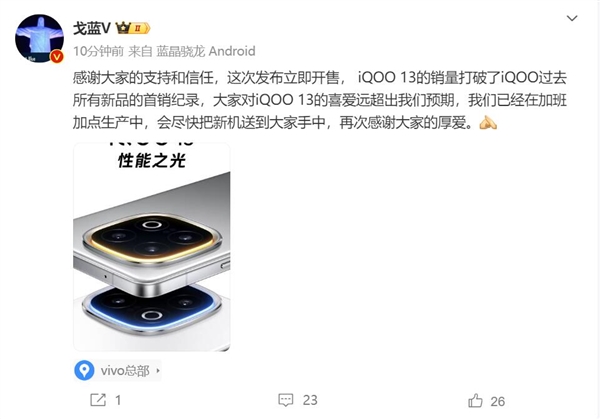
Task: Click the folded hands emoji in post
Action: (488, 123)
